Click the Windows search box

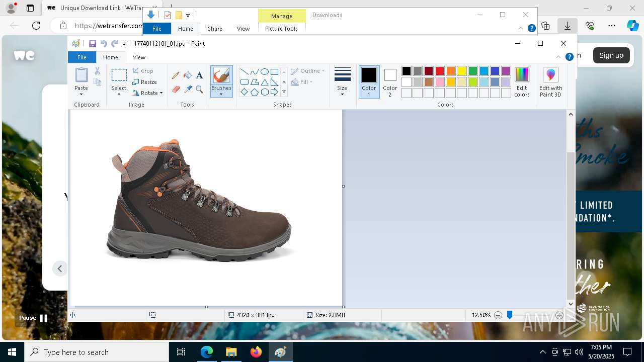click(97, 352)
